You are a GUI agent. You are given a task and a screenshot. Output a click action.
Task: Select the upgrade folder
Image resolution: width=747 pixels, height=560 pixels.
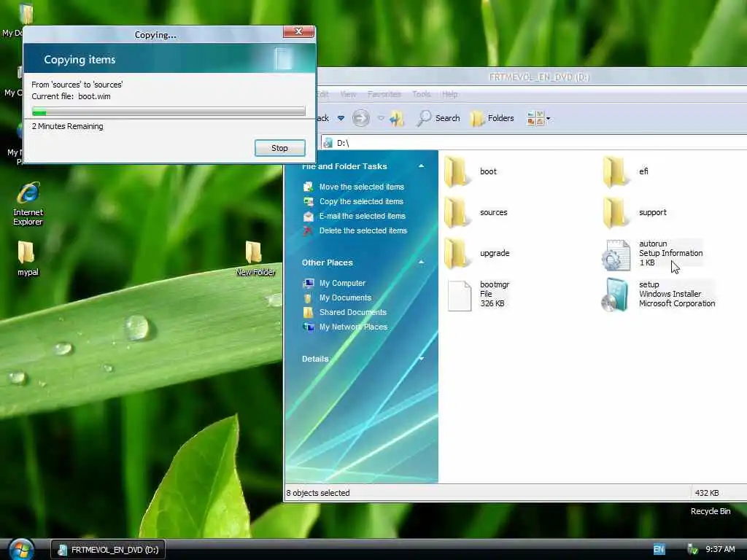477,253
